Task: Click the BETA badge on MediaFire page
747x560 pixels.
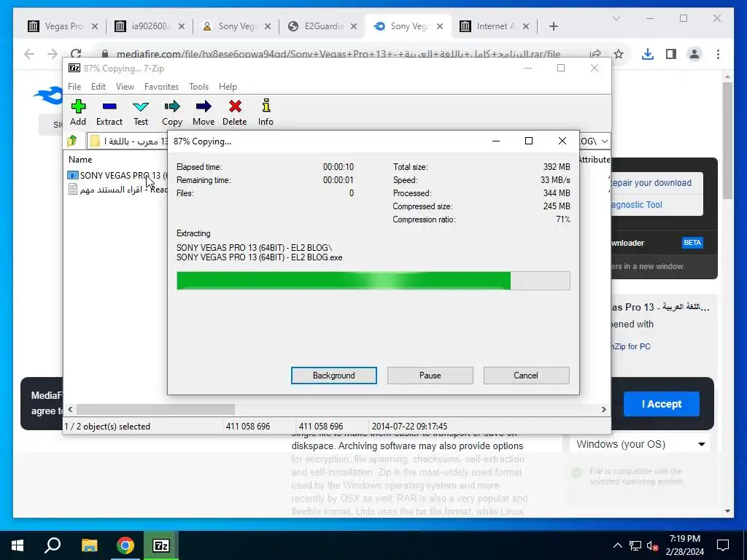Action: pyautogui.click(x=692, y=242)
